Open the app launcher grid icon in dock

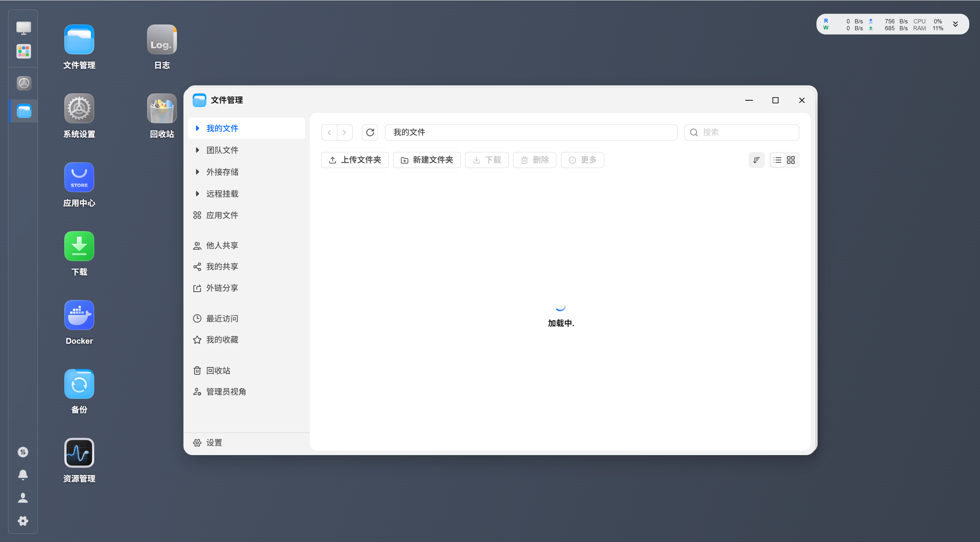(x=23, y=51)
